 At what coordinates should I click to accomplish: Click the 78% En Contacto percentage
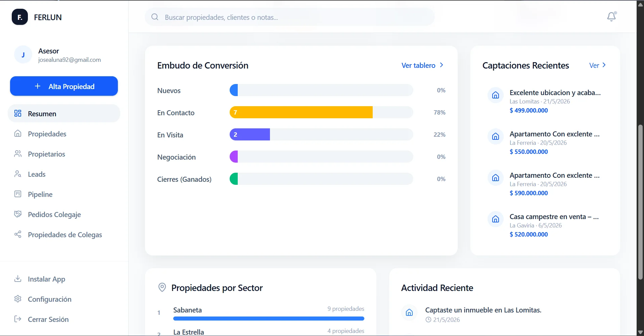(x=439, y=112)
